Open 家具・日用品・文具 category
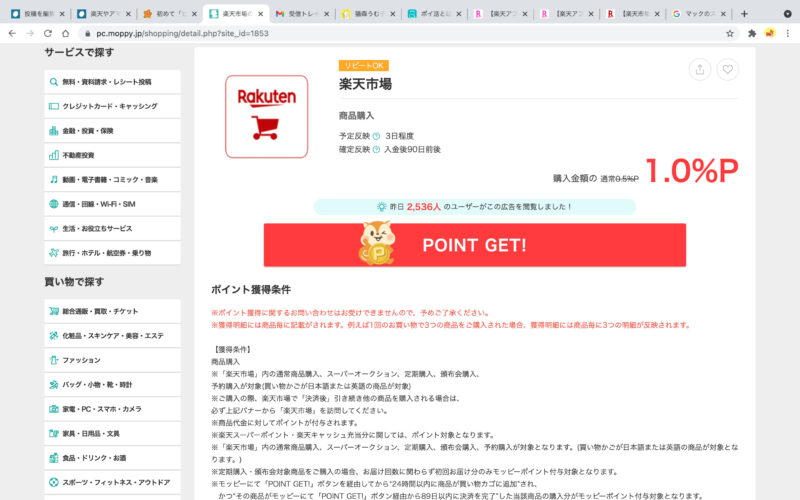This screenshot has width=800, height=500. (x=112, y=434)
